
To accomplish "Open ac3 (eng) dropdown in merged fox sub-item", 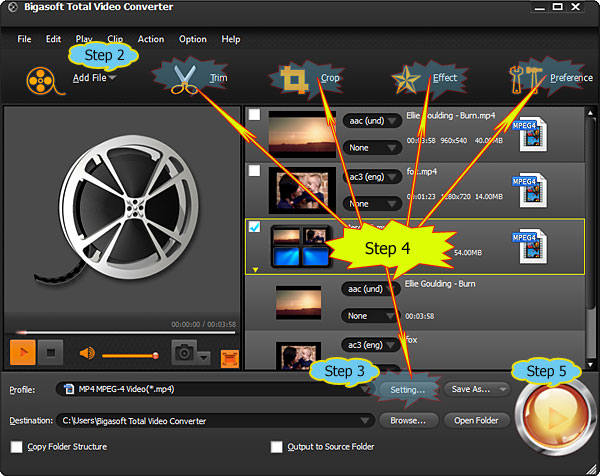I will 371,345.
